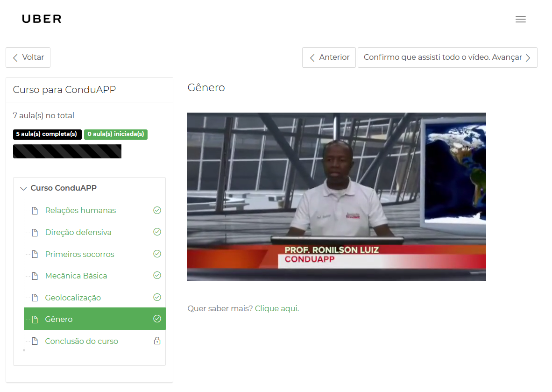Click the document icon for Direção defensiva
This screenshot has height=392, width=552.
point(35,233)
